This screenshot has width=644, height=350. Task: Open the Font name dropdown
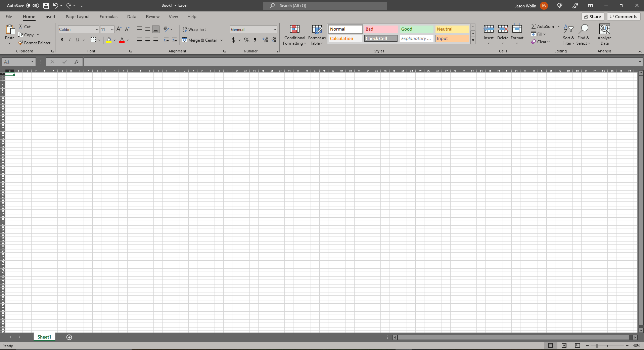click(97, 29)
